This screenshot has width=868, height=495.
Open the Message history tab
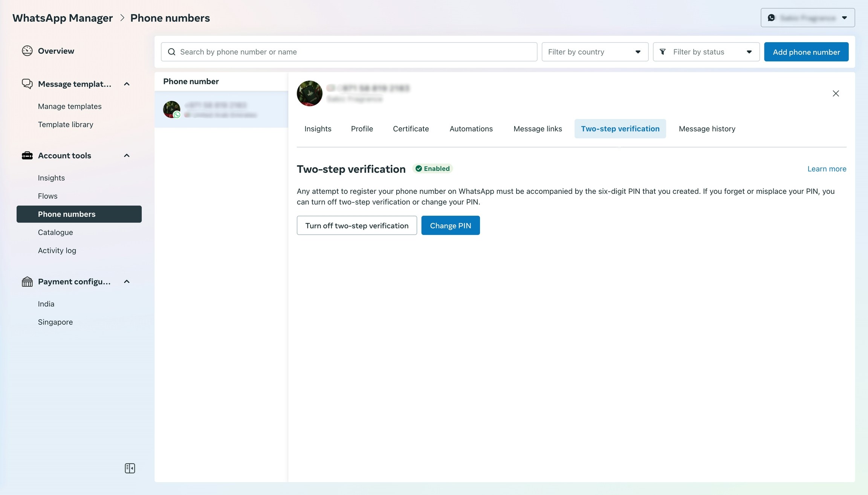coord(707,129)
